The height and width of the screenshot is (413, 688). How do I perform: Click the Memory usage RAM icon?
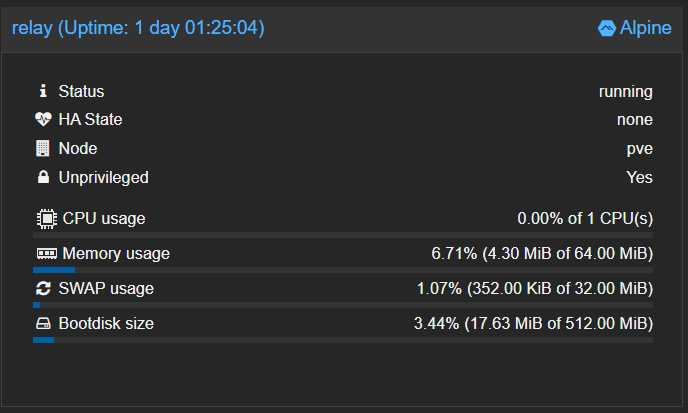pos(47,253)
